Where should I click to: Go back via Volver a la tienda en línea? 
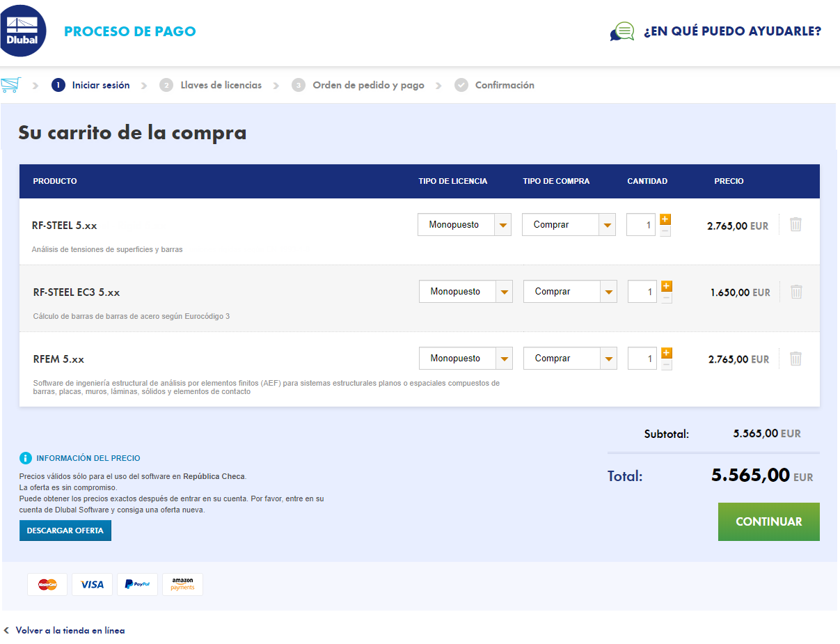[x=70, y=630]
